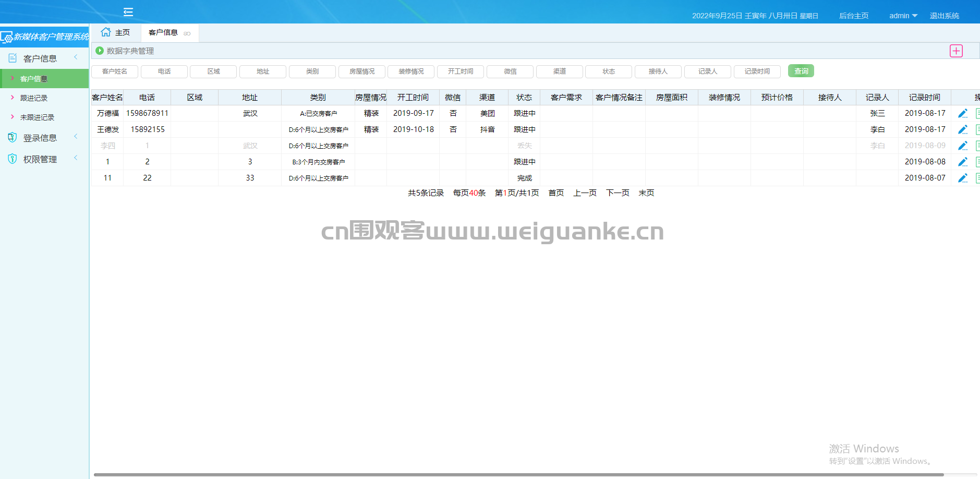Screen dimensions: 980x479
Task: Click the 张三 recorder cell
Action: coord(877,113)
